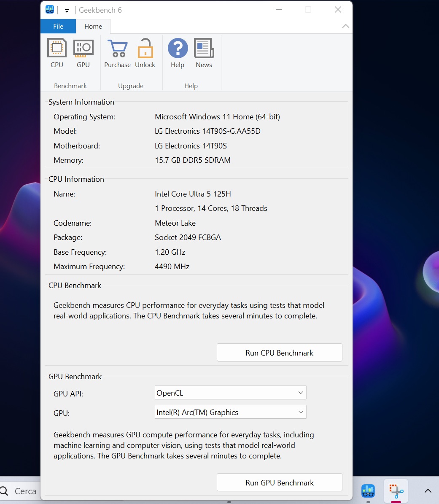Screen dimensions: 439x504
Task: Click Geekbench app icon in title bar
Action: 50,10
